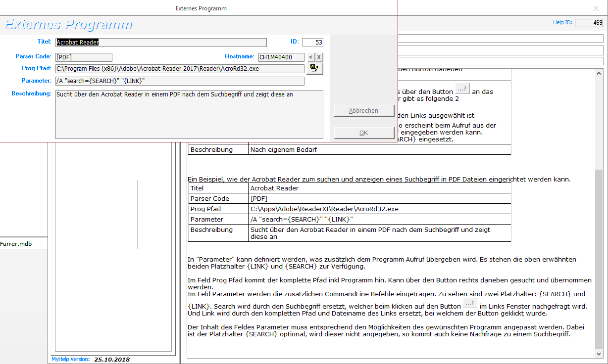Click the '<' button beside Hostname
Image resolution: width=608 pixels, height=364 pixels.
pyautogui.click(x=311, y=57)
